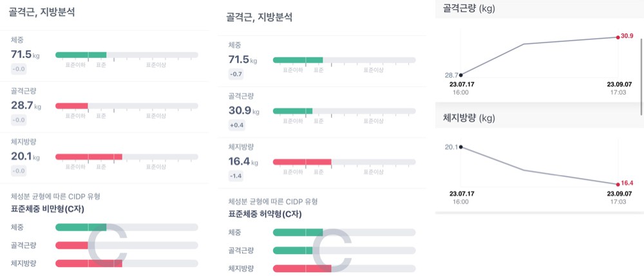Open the 표준체중 비만형(C자) type label

point(48,209)
